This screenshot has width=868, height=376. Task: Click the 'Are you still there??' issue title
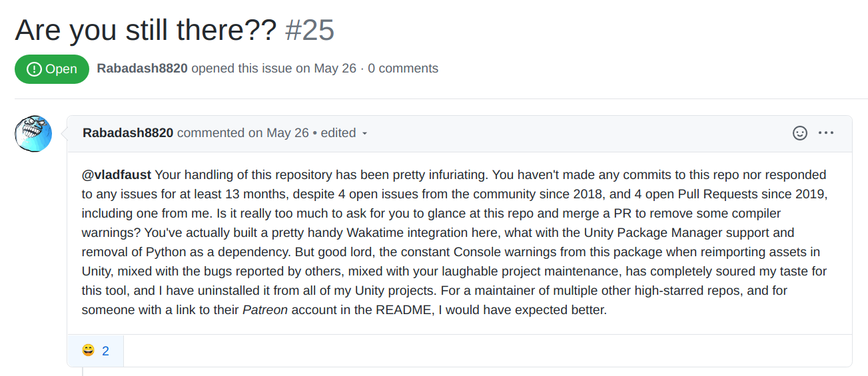pos(145,30)
